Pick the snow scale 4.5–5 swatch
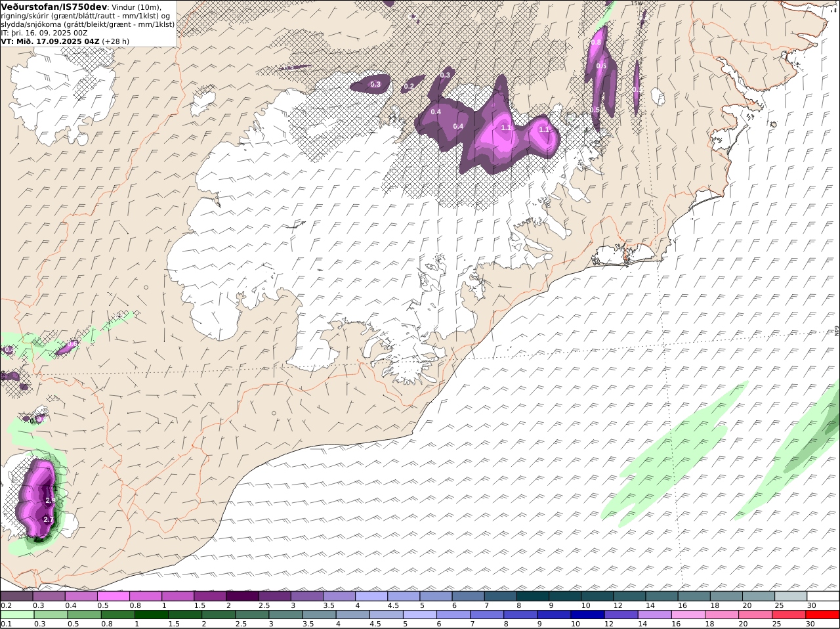The width and height of the screenshot is (840, 629). point(404,596)
